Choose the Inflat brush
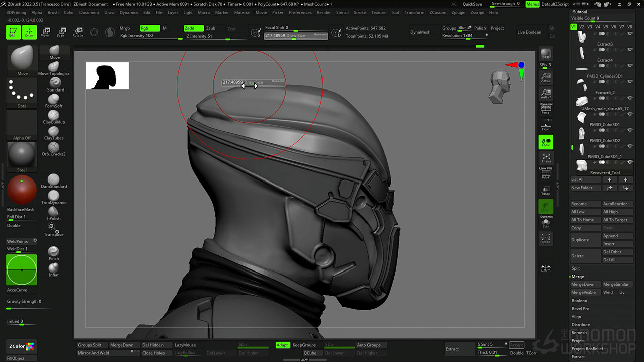Image resolution: width=644 pixels, height=362 pixels. (x=54, y=269)
